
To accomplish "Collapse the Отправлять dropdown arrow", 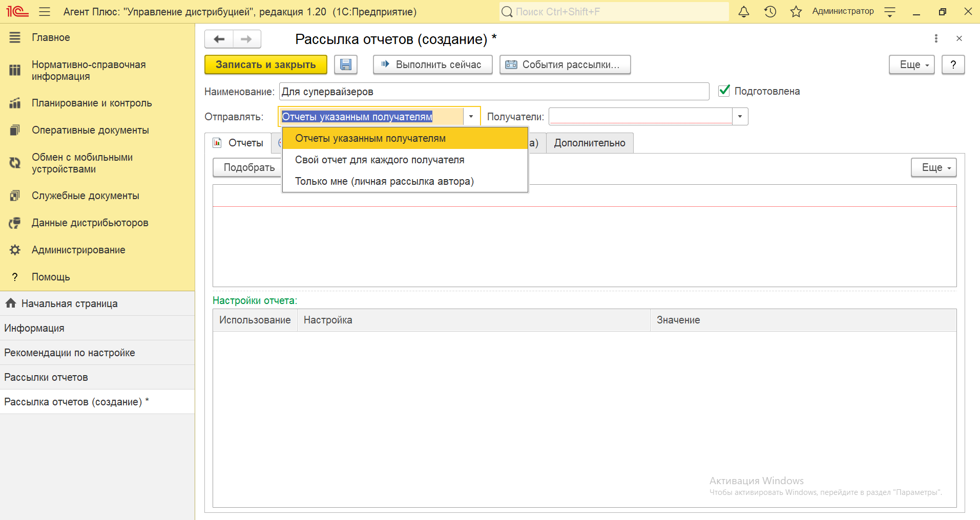I will 471,117.
